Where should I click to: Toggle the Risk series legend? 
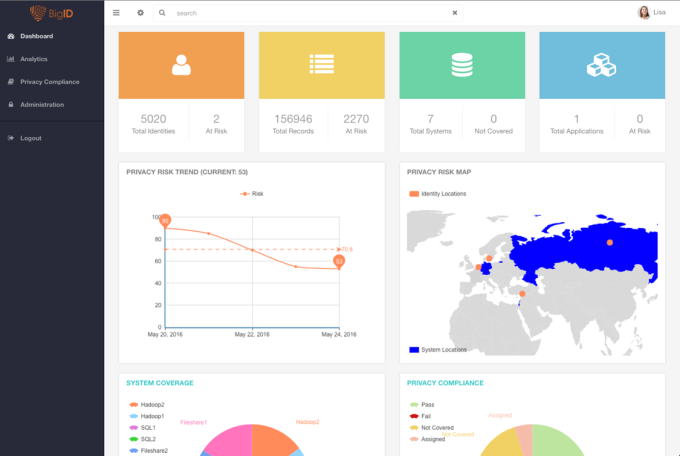[252, 194]
